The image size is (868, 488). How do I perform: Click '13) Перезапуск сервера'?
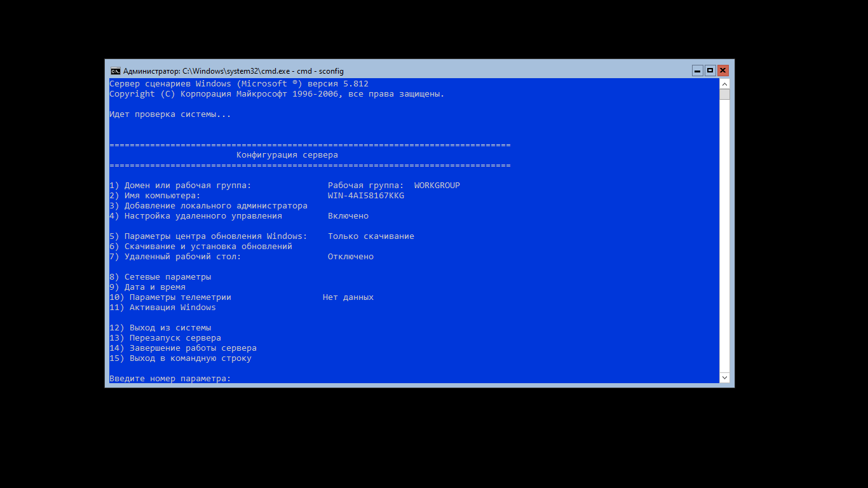[x=165, y=338]
